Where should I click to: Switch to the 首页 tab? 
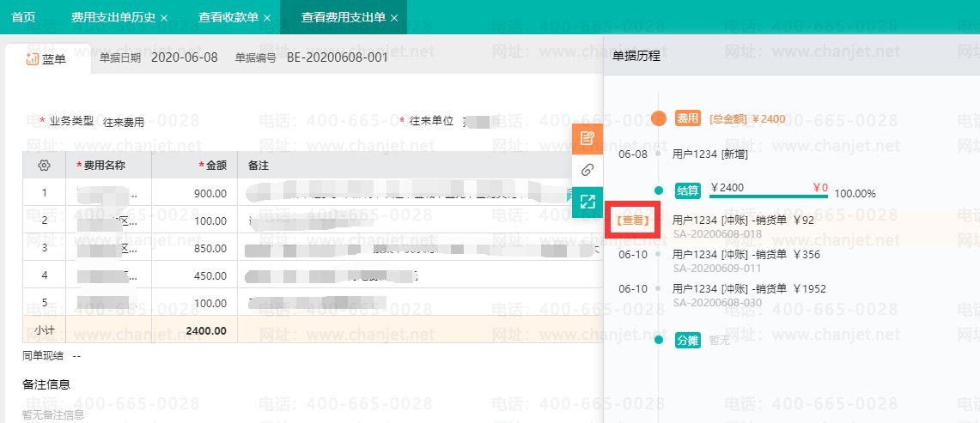click(23, 17)
